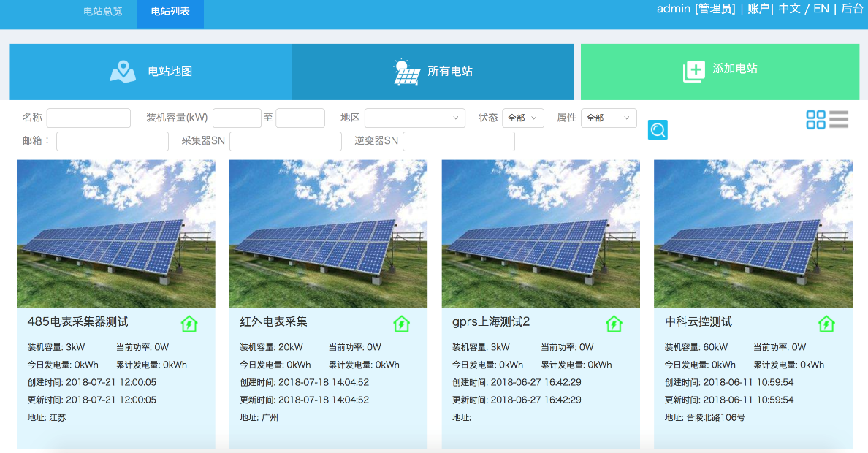Click the blue search magnifier icon
The height and width of the screenshot is (453, 868).
pos(658,130)
